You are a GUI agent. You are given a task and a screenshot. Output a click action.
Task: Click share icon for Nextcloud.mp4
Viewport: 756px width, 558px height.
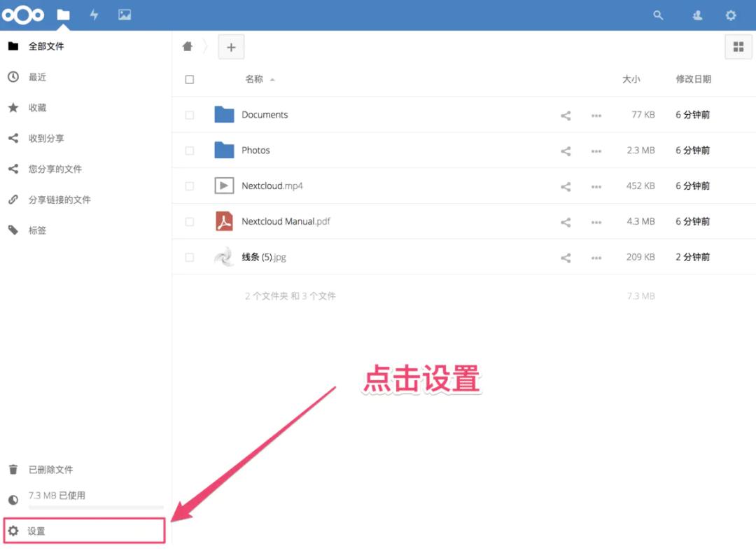[x=566, y=187]
